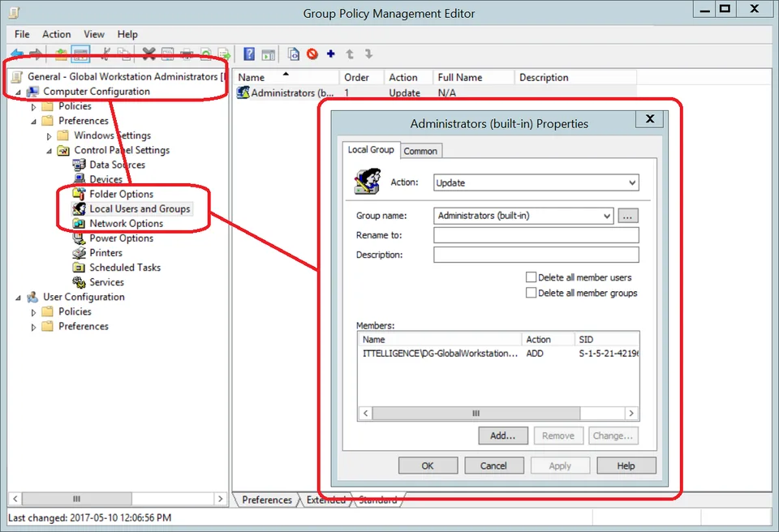Click the blue Help question mark icon
Screen dimensions: 779x532
(249, 54)
